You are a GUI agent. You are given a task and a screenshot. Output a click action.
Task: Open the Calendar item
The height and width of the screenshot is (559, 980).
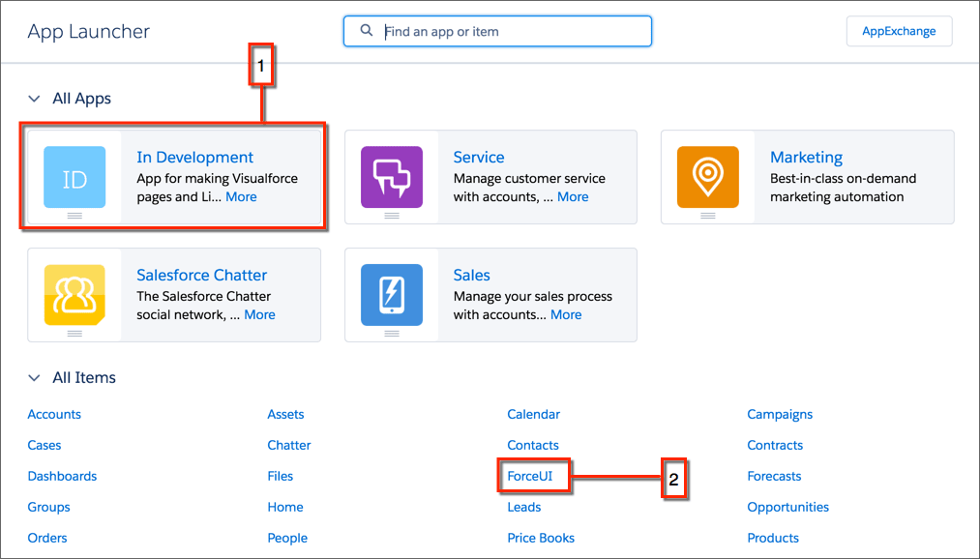pos(534,414)
